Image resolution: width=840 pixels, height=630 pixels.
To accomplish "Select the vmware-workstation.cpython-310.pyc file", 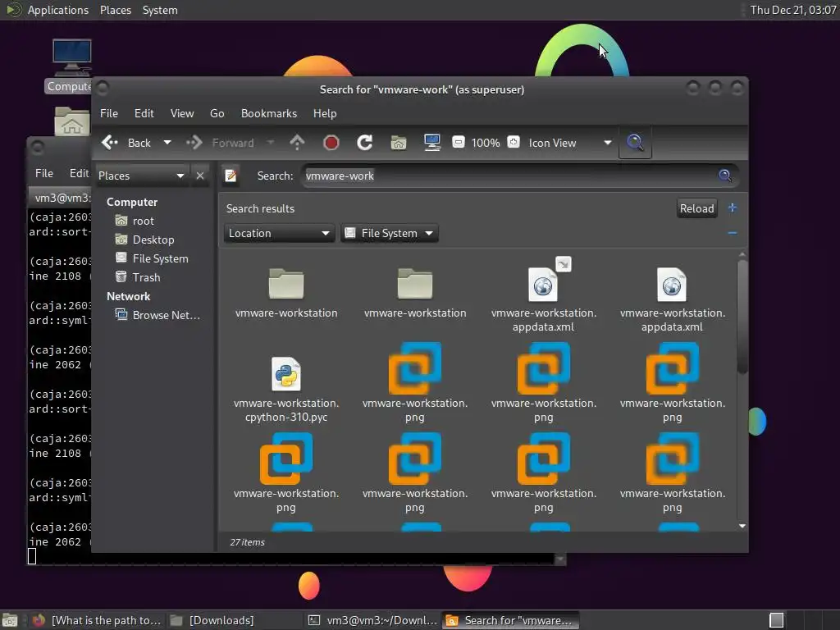I will [286, 390].
